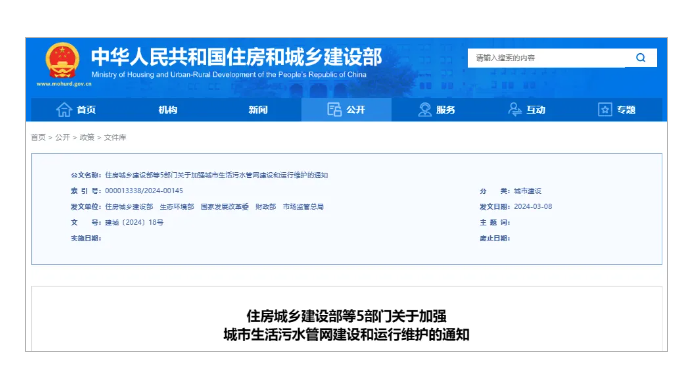Click the notice headline title
The width and height of the screenshot is (686, 392).
pos(346,326)
